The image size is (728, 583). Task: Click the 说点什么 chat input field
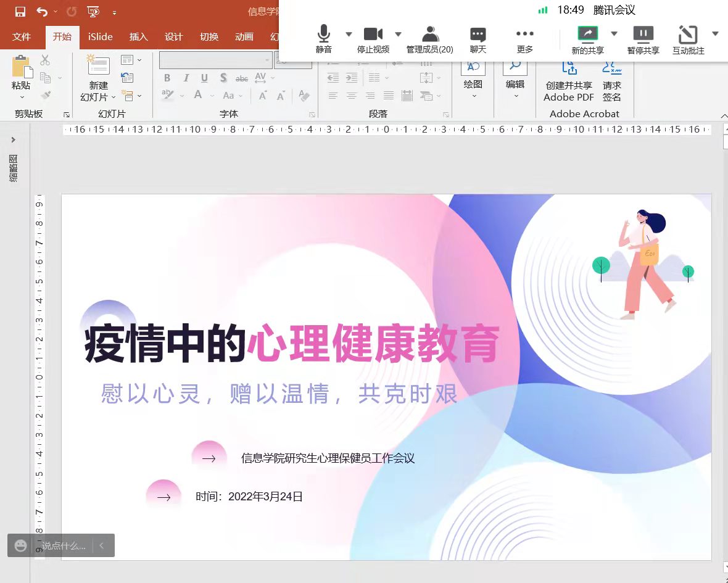[x=64, y=545]
